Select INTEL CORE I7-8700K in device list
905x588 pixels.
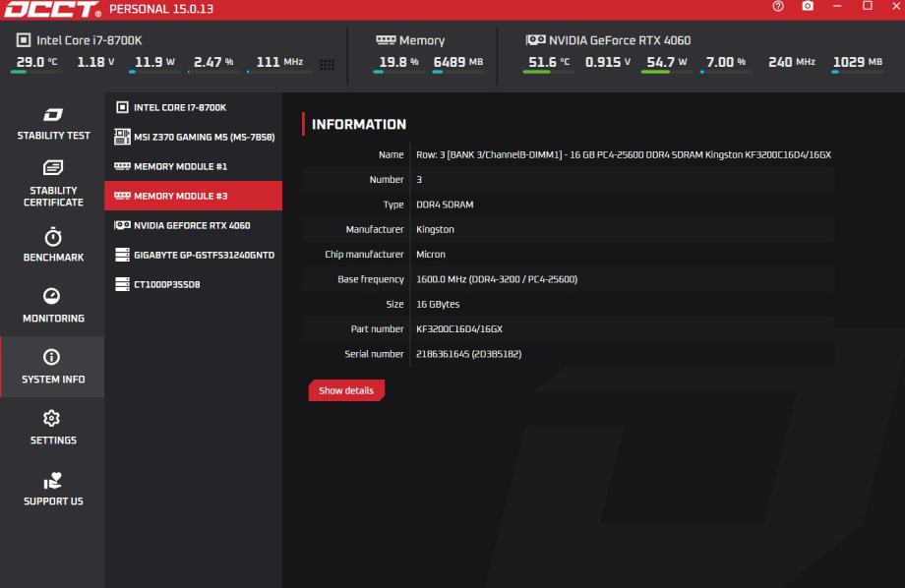coord(194,107)
